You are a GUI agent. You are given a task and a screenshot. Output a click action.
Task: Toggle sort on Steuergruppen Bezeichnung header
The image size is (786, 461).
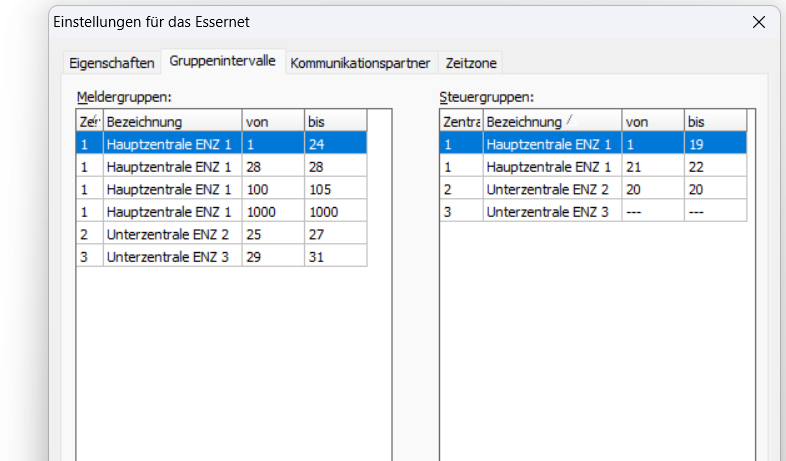pos(550,121)
